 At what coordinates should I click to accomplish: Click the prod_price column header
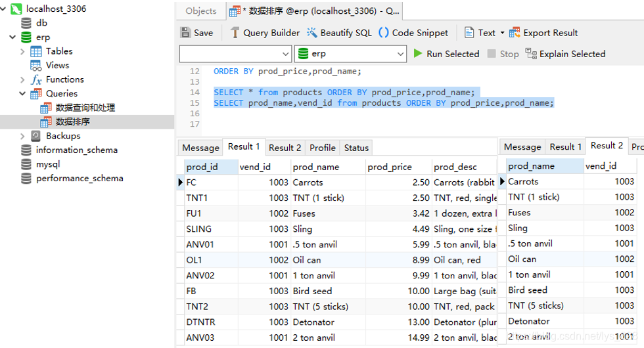398,167
